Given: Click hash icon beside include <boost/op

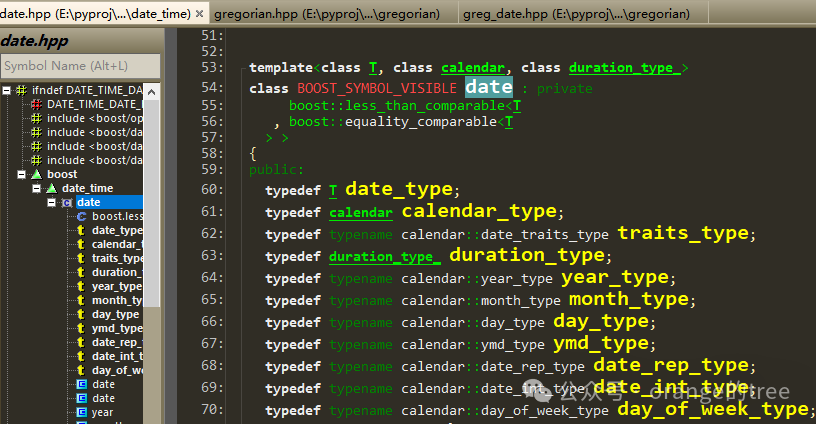Looking at the screenshot, I should coord(36,119).
